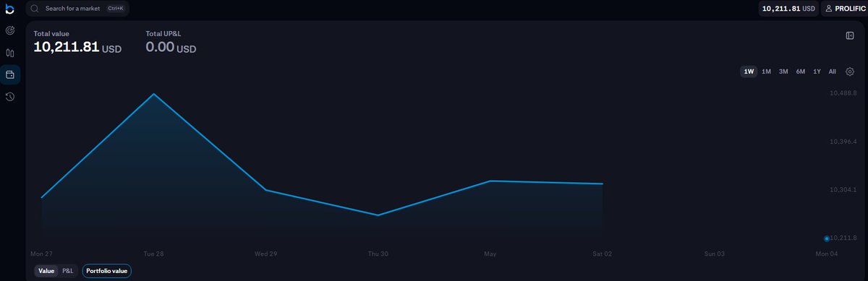The height and width of the screenshot is (281, 868).
Task: Open chart settings gear icon
Action: pos(850,72)
